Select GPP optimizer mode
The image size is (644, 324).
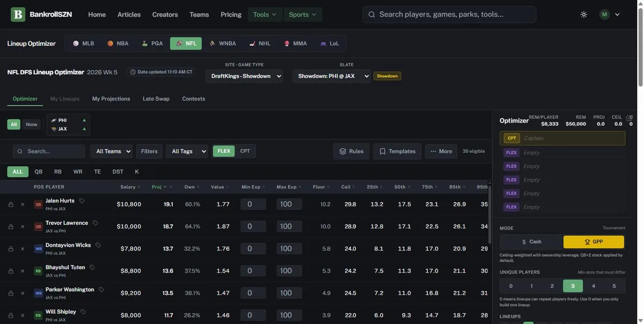pos(594,242)
